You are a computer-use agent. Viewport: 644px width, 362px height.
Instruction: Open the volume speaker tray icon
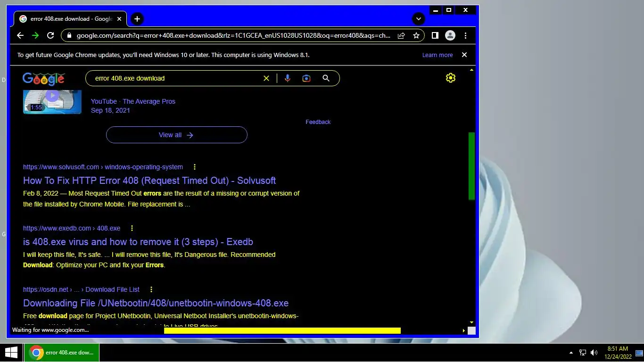pos(594,353)
